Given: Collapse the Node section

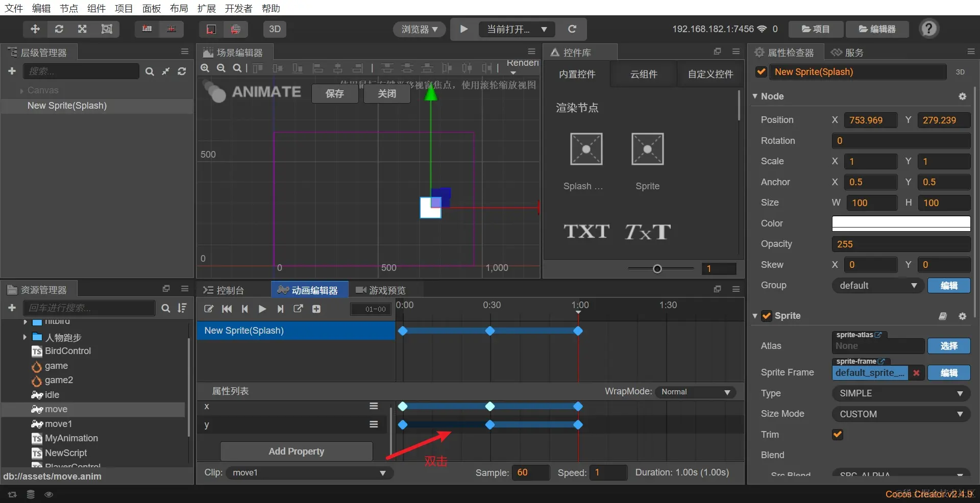Looking at the screenshot, I should click(x=755, y=96).
